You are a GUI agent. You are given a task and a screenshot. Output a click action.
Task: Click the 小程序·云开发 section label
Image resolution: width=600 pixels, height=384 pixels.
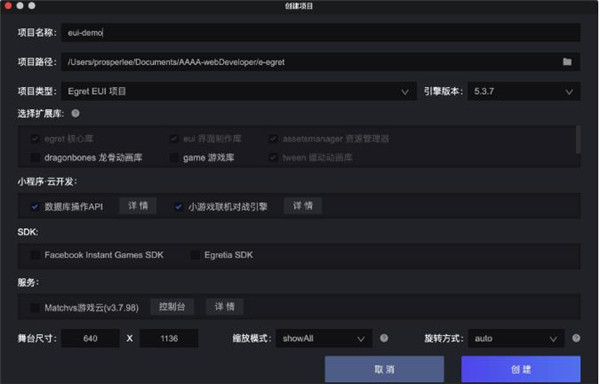(x=47, y=181)
